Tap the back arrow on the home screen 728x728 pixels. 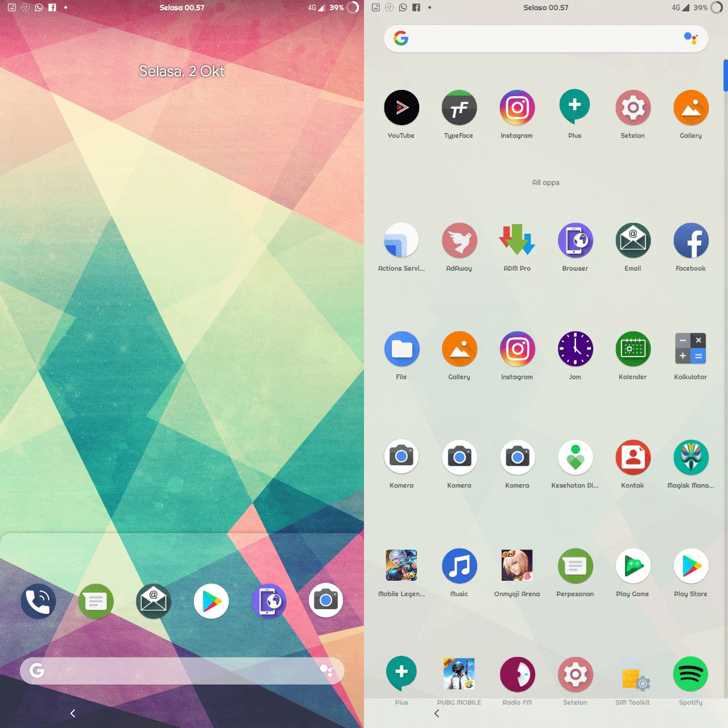(x=73, y=713)
